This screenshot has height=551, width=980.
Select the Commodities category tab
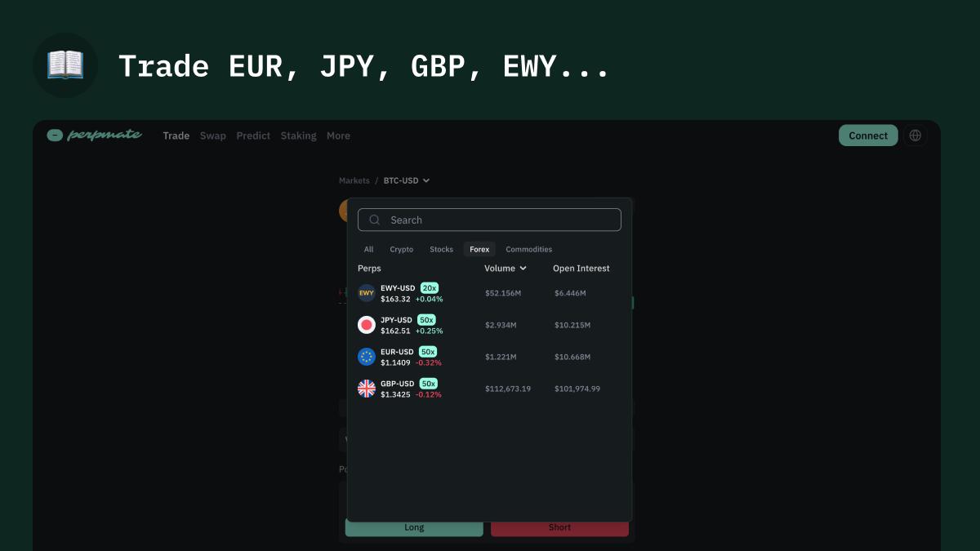click(x=529, y=249)
